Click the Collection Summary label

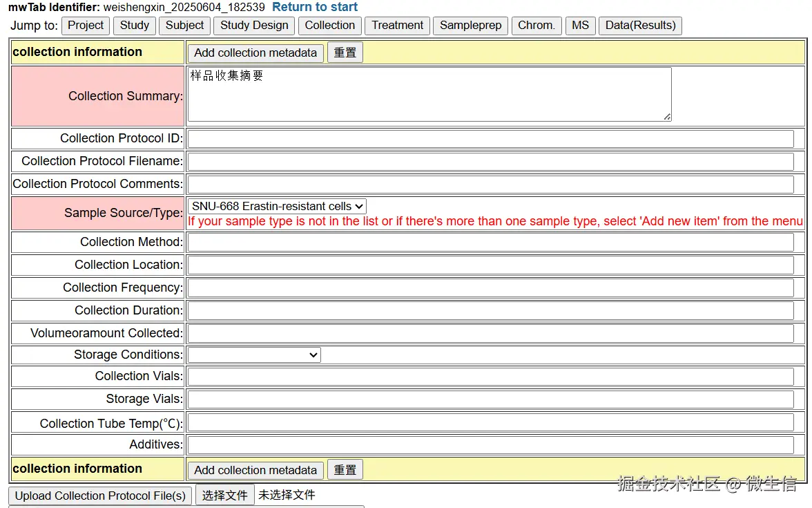click(126, 96)
